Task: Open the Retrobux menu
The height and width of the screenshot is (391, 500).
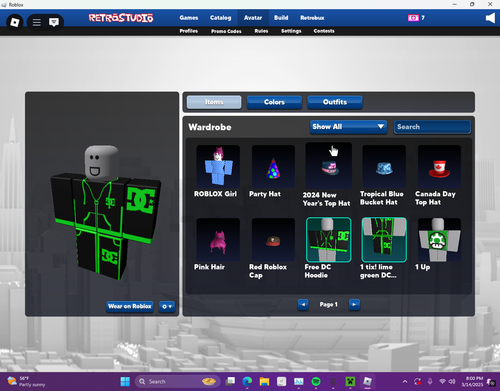Action: [x=312, y=18]
